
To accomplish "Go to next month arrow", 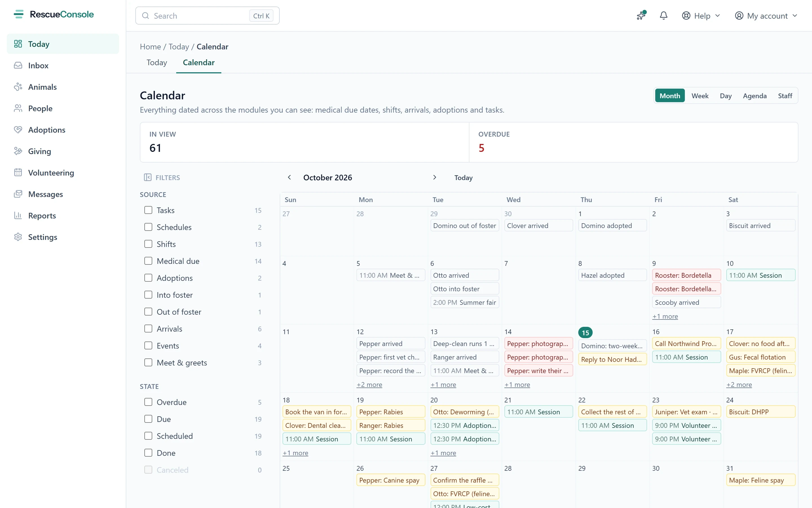I will coord(434,178).
